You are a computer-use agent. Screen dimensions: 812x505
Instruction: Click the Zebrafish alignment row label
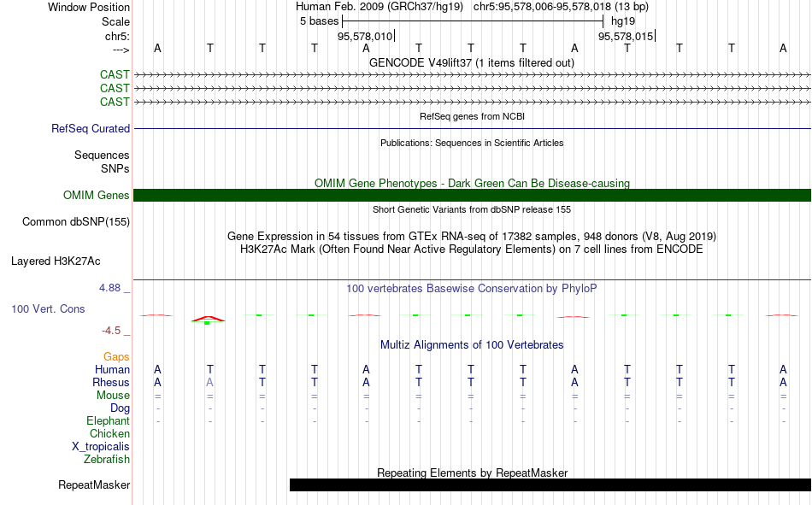pyautogui.click(x=107, y=460)
